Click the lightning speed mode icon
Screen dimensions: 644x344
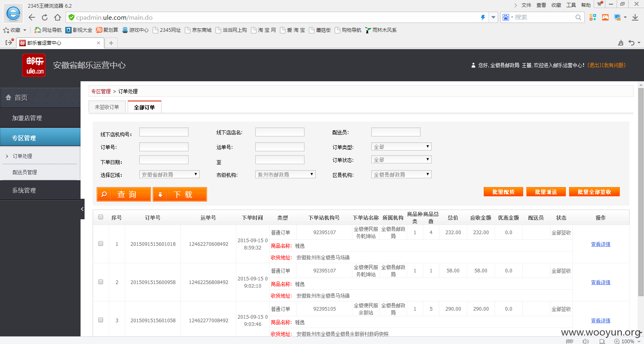483,17
